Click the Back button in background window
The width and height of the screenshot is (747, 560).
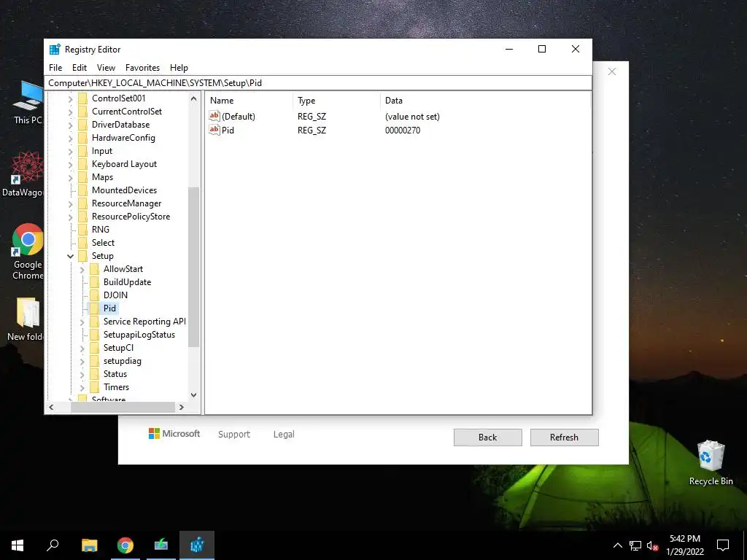coord(488,437)
